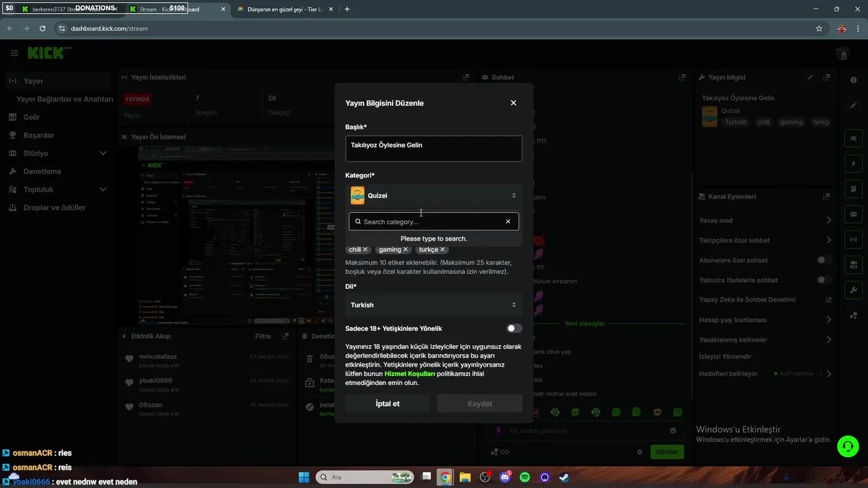This screenshot has width=868, height=488.
Task: Click the Kaydet button
Action: 479,403
